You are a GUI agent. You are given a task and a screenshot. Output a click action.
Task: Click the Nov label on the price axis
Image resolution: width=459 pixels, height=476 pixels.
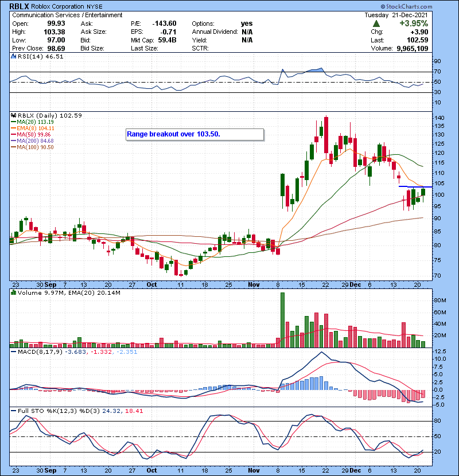coord(252,284)
